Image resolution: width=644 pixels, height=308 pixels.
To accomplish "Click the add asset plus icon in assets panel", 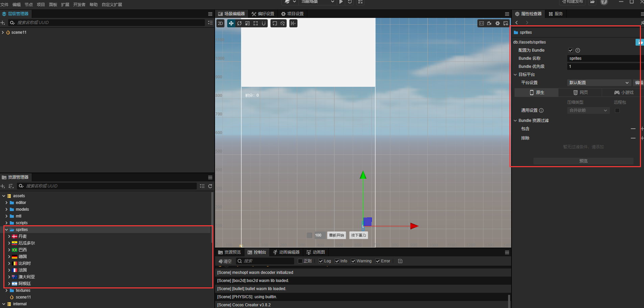I will 3,186.
